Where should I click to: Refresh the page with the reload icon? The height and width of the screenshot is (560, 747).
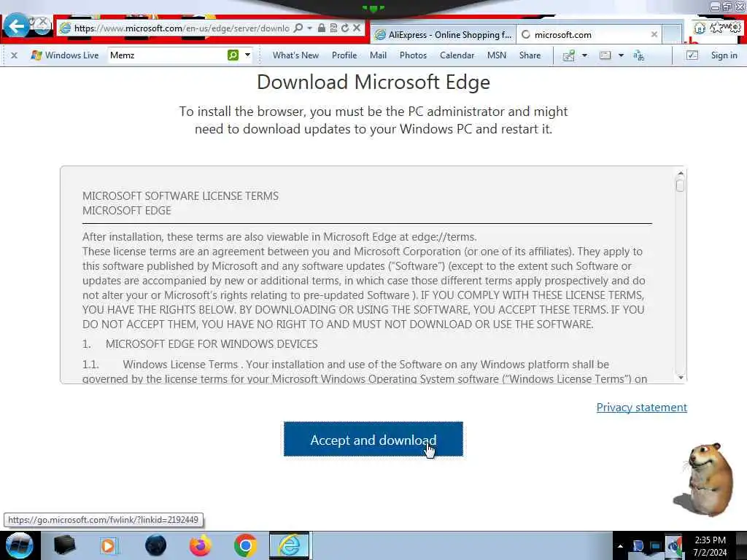[x=345, y=28]
